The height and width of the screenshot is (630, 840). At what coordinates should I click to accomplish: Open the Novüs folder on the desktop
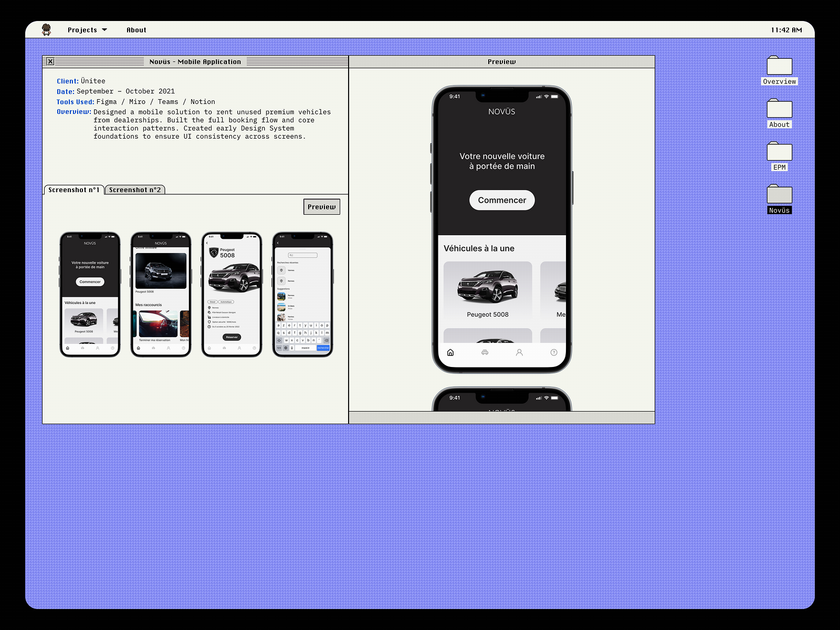click(779, 195)
